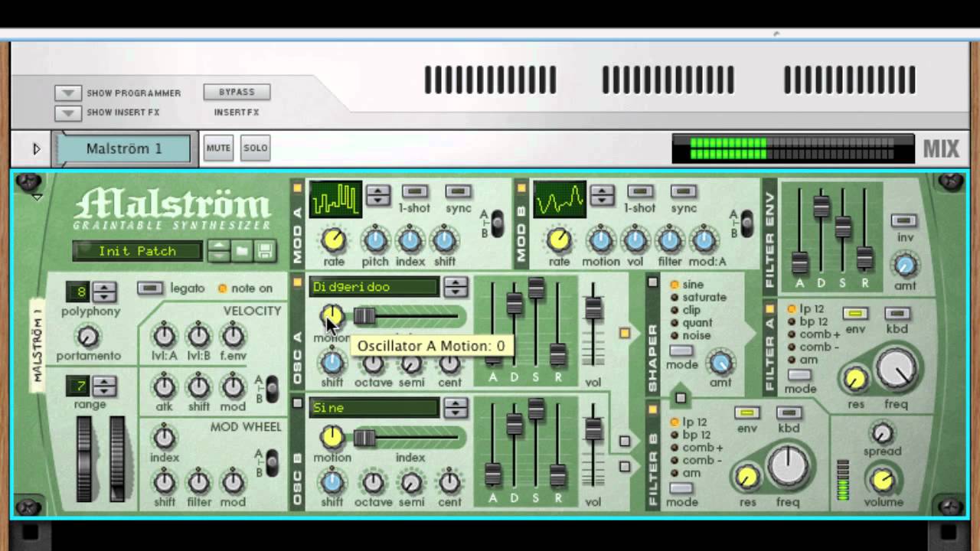
Task: Toggle Filter B env button
Action: pos(746,413)
